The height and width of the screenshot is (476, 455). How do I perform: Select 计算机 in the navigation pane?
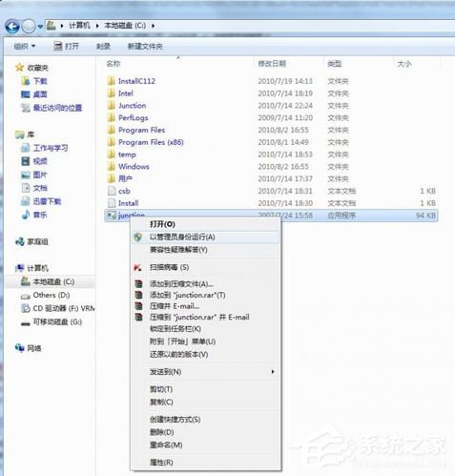(37, 268)
